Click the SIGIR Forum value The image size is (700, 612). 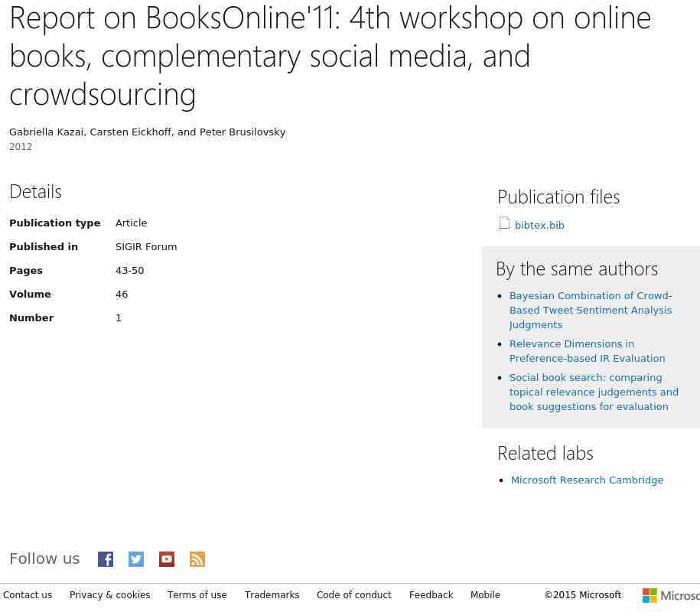coord(146,247)
